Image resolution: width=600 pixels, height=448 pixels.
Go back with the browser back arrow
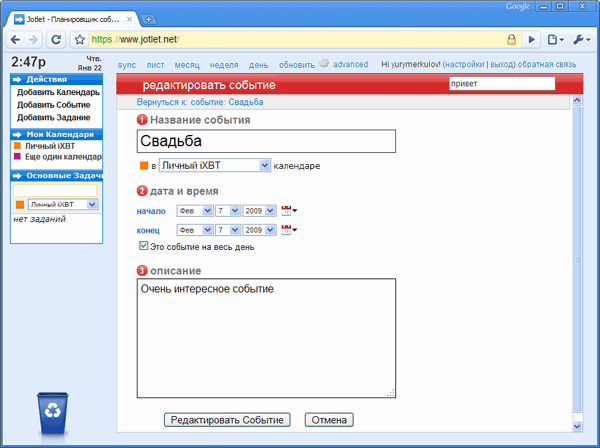coord(16,39)
